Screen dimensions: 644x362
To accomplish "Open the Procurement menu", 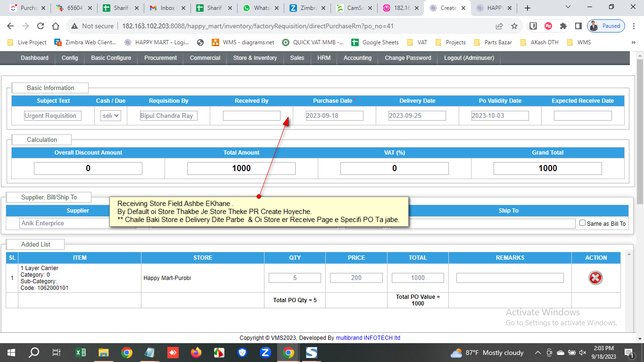I will (x=160, y=58).
